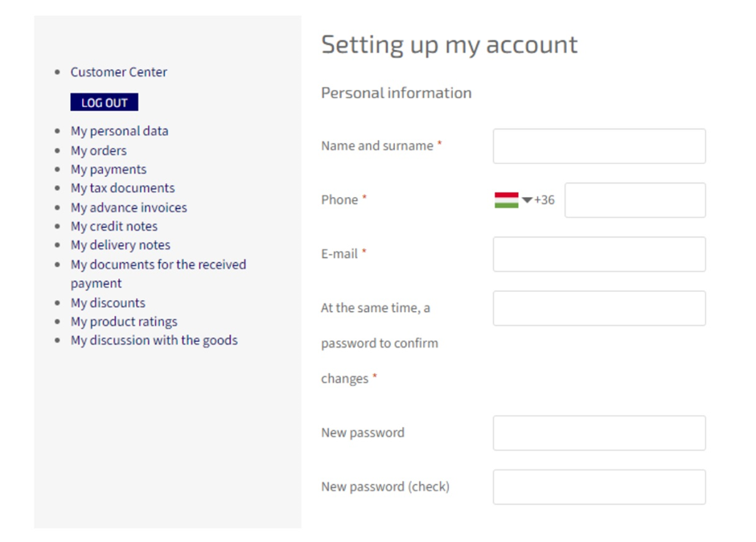
Task: Click the Phone number input field
Action: click(x=635, y=200)
